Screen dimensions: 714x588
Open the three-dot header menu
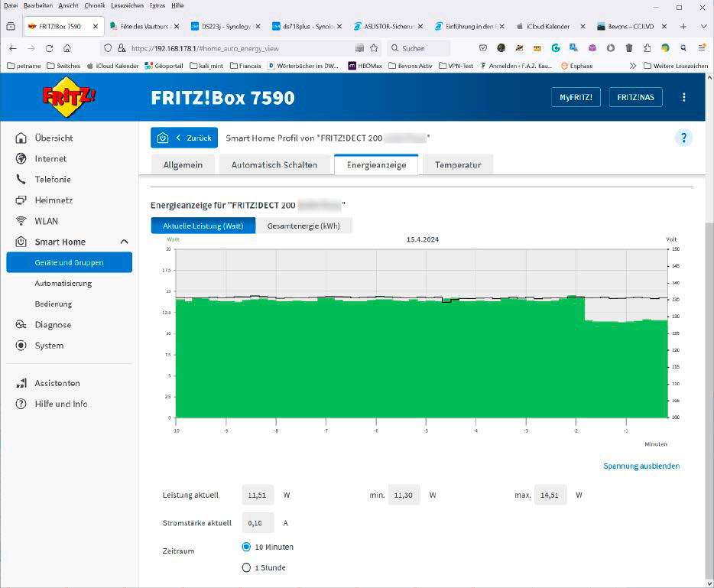683,97
